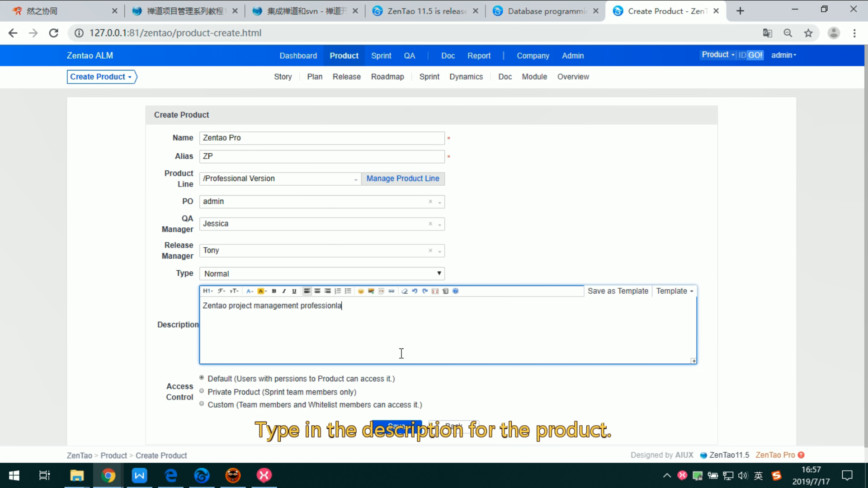Image resolution: width=868 pixels, height=488 pixels.
Task: Clear Jessica from QA Manager field
Action: pyautogui.click(x=430, y=224)
